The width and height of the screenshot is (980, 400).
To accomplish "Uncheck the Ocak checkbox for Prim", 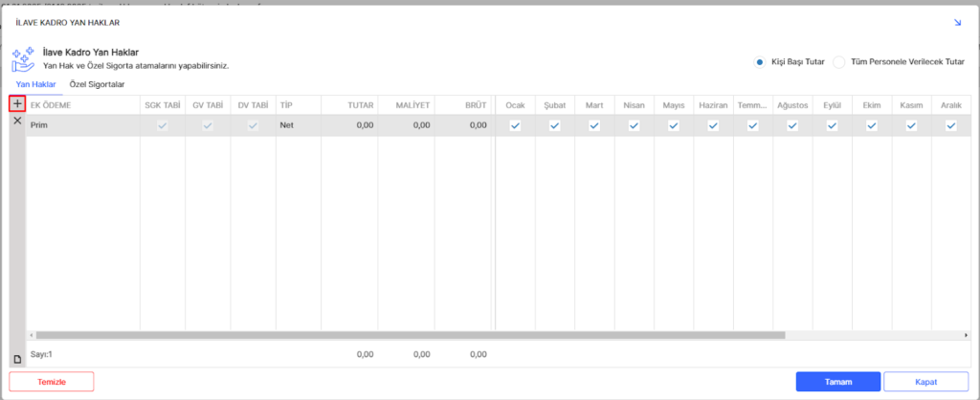I will pos(515,125).
